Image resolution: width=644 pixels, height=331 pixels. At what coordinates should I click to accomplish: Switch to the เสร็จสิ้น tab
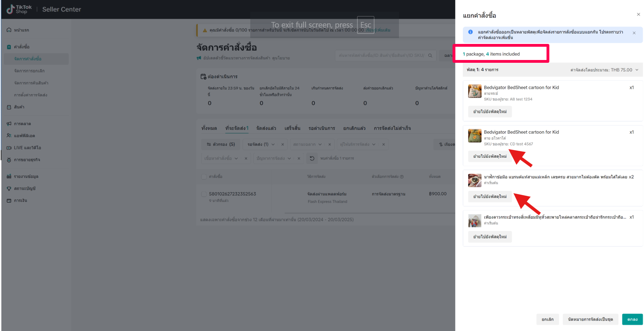click(292, 128)
